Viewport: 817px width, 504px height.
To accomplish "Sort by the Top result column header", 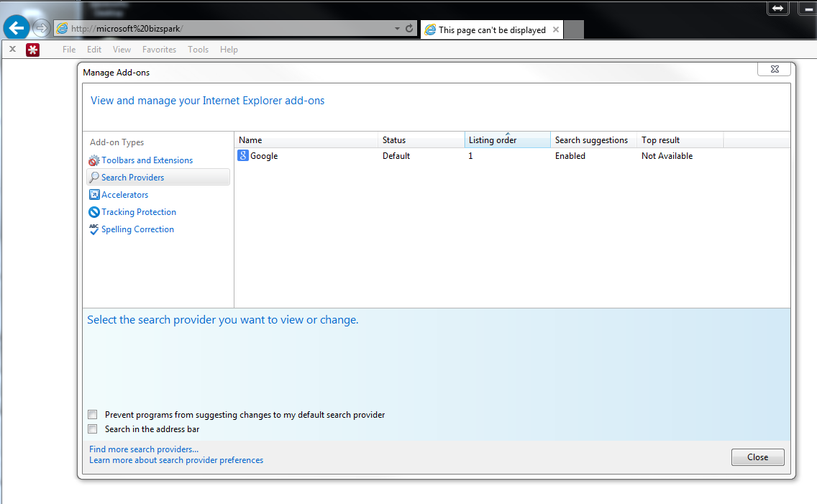I will point(680,140).
